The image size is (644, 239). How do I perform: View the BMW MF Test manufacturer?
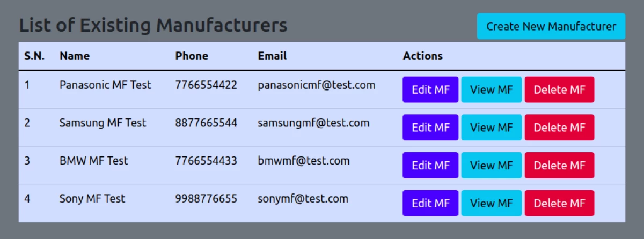coord(492,165)
